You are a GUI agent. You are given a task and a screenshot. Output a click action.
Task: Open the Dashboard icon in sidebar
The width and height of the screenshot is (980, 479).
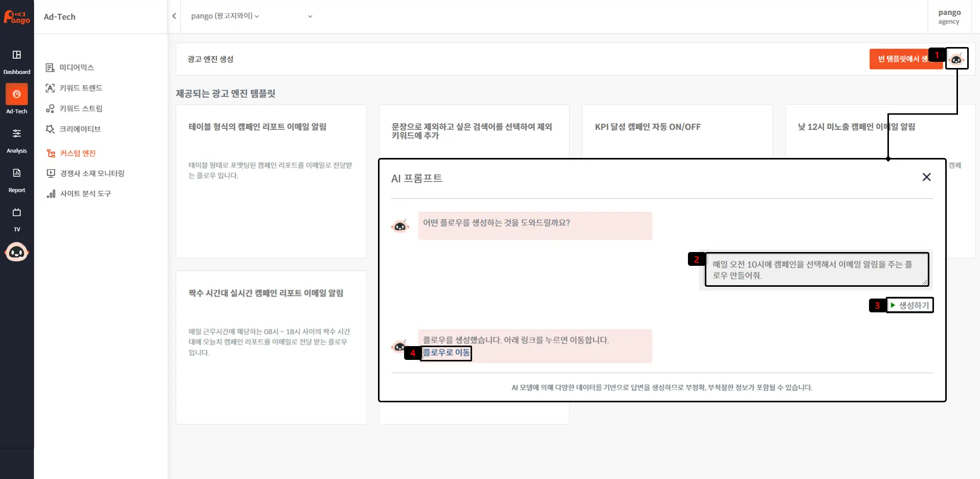(17, 55)
